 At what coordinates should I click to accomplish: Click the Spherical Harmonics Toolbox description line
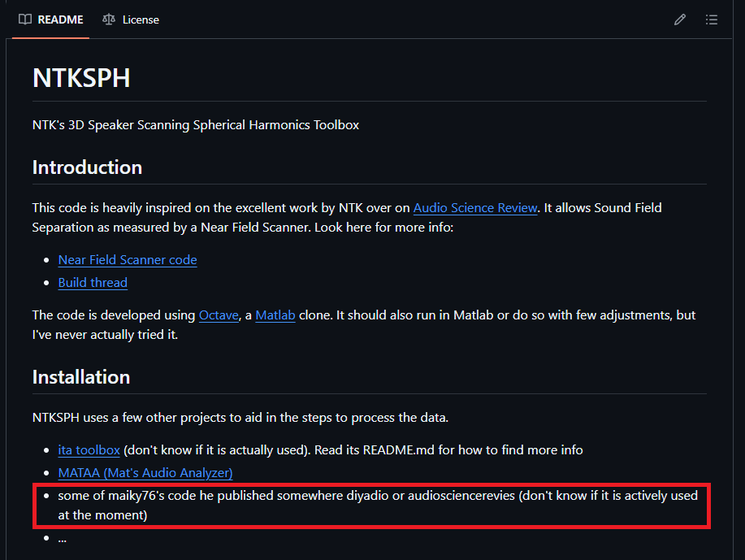point(196,125)
